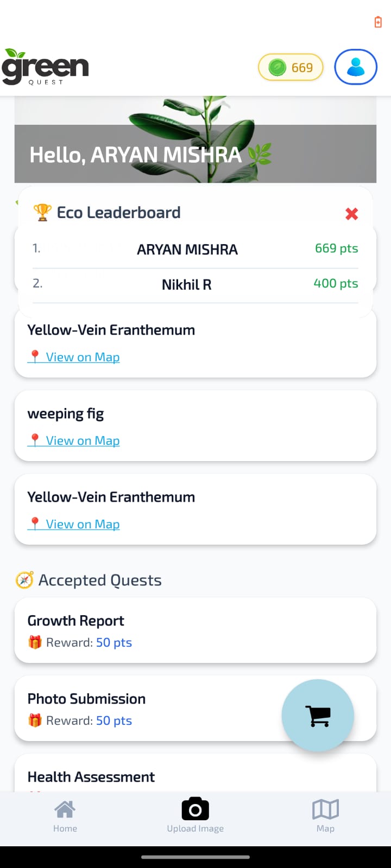The image size is (391, 868).
Task: Select ARYAN MISHRA leaderboard entry
Action: pos(187,250)
